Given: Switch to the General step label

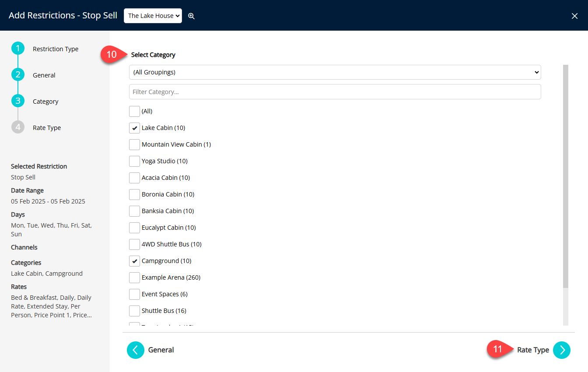Looking at the screenshot, I should click(x=44, y=75).
